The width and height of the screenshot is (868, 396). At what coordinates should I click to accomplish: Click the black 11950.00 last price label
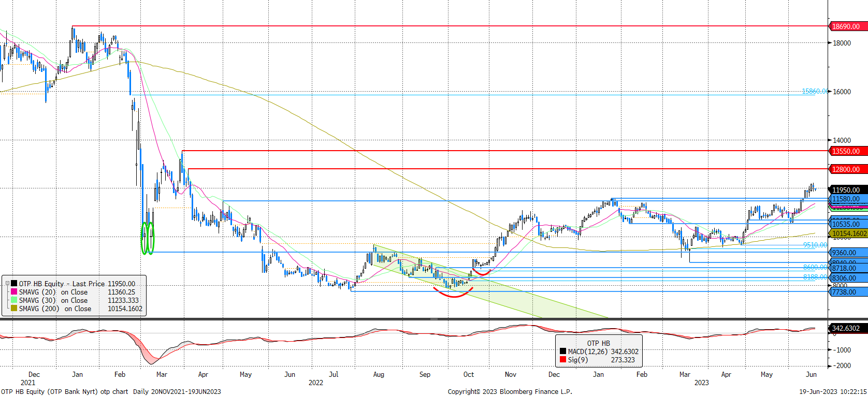(848, 190)
